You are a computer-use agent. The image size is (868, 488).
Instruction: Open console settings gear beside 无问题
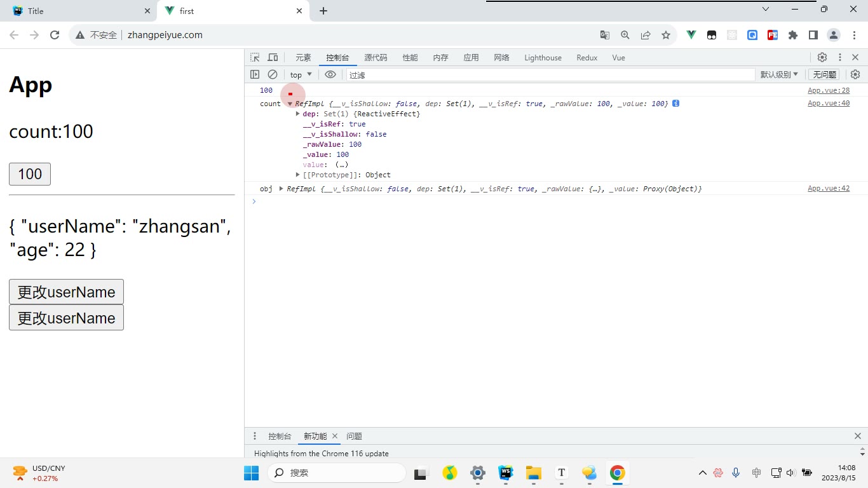pos(855,74)
